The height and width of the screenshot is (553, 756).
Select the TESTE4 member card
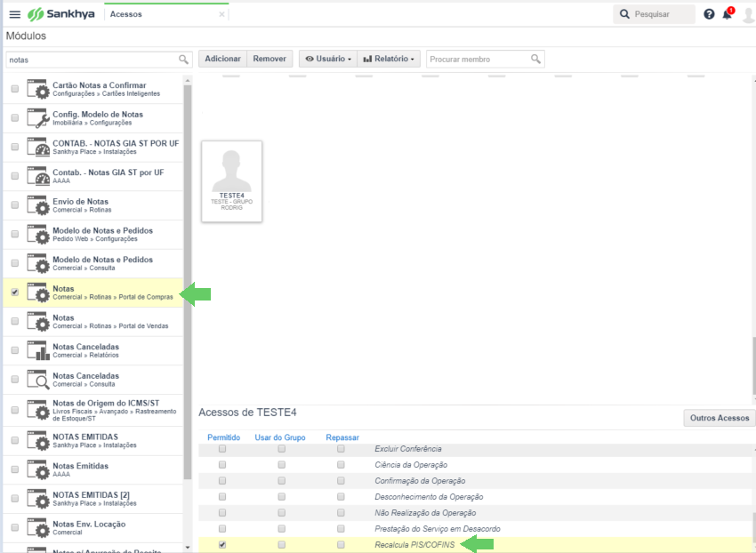(232, 181)
